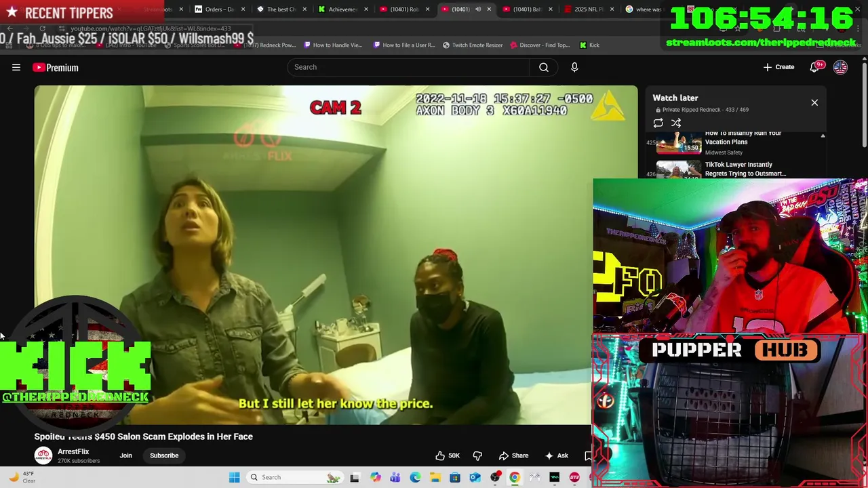Open Microsoft Edge from the taskbar

tap(415, 477)
